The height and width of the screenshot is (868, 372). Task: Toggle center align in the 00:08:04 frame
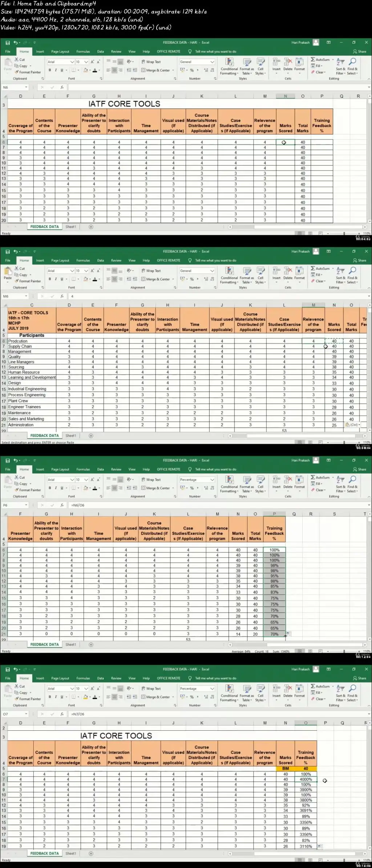point(114,279)
